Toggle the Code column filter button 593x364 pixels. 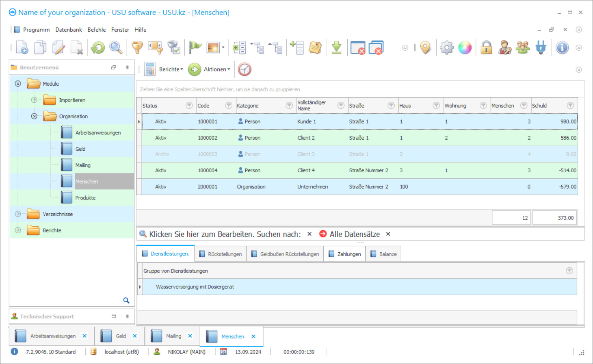tap(229, 106)
